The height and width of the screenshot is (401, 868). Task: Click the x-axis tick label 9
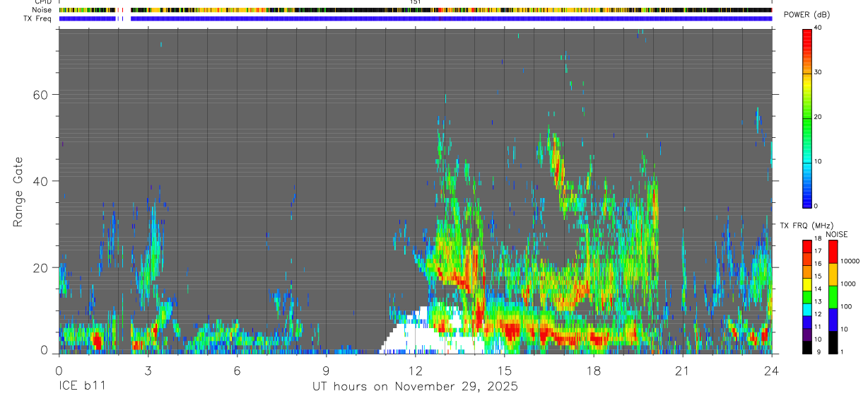(x=326, y=371)
